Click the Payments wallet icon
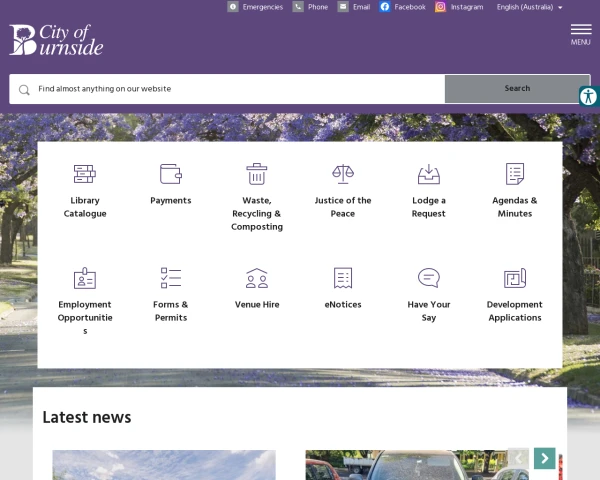Image resolution: width=600 pixels, height=480 pixels. [171, 174]
